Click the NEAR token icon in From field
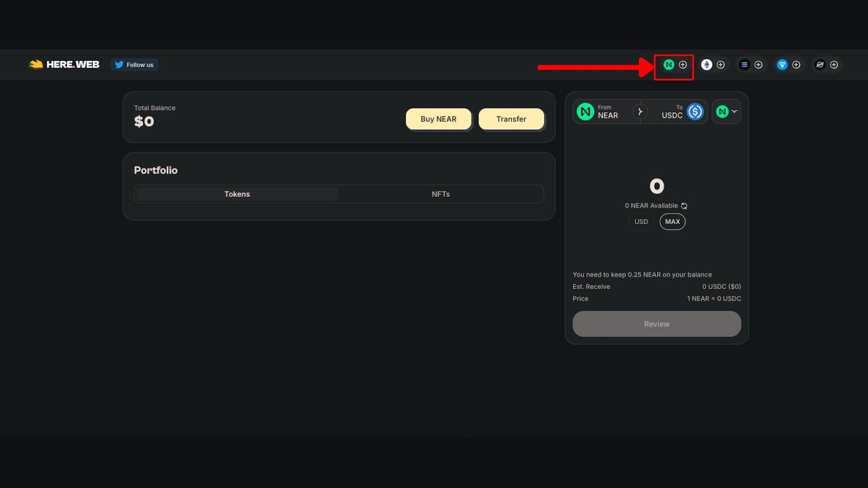 (x=585, y=112)
